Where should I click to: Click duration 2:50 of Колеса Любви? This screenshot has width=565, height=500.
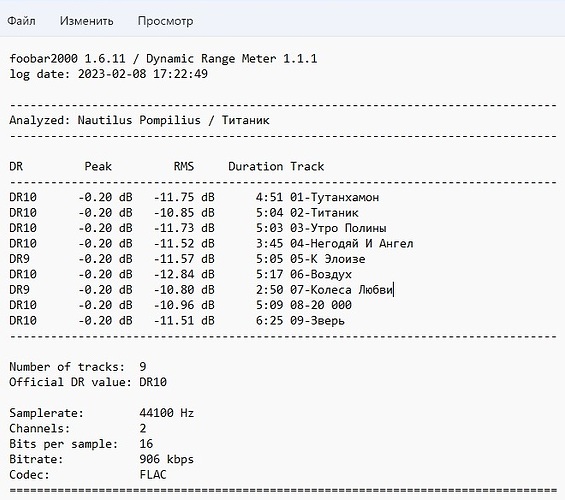[x=270, y=290]
